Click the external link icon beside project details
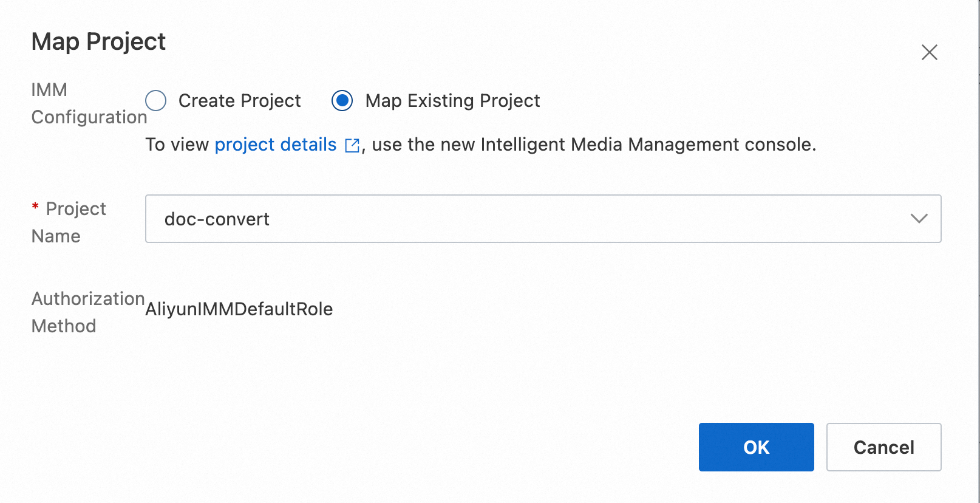 352,145
